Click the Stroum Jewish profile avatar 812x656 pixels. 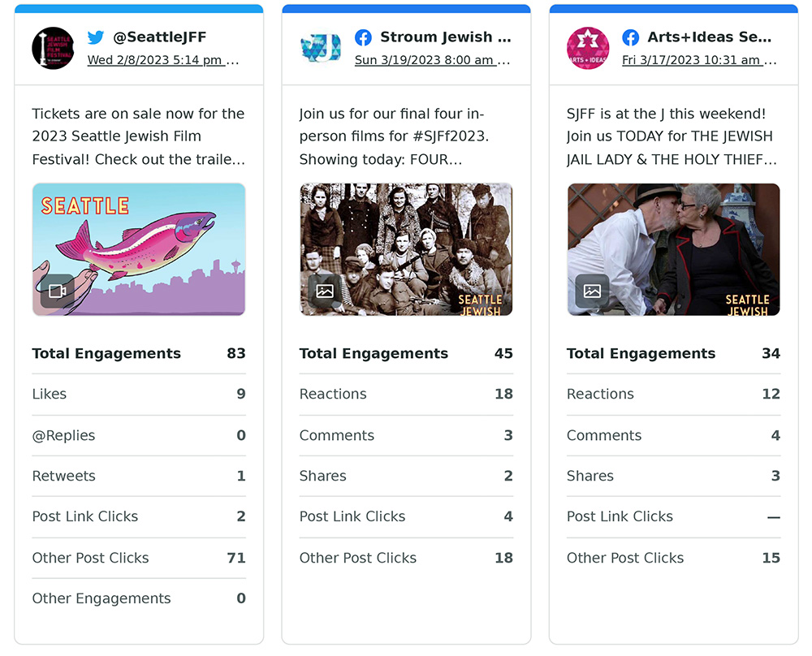click(320, 48)
